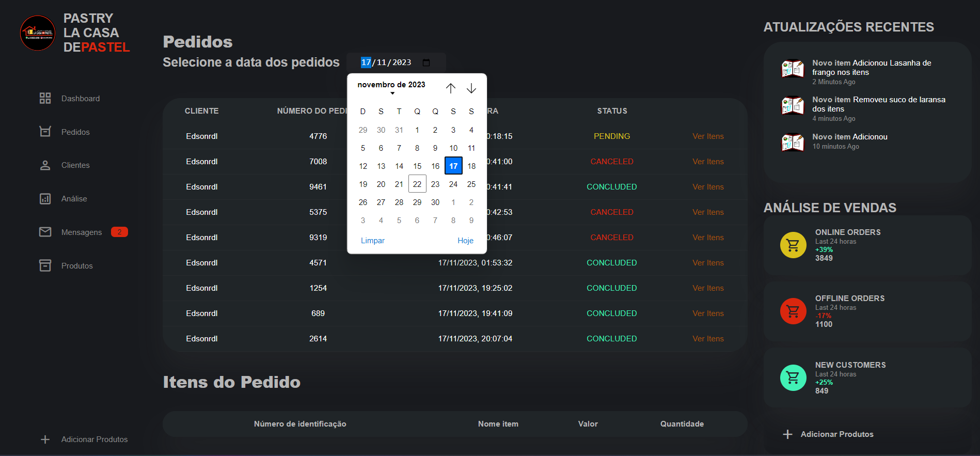Select day 28 in the calendar
This screenshot has width=980, height=456.
(x=399, y=202)
